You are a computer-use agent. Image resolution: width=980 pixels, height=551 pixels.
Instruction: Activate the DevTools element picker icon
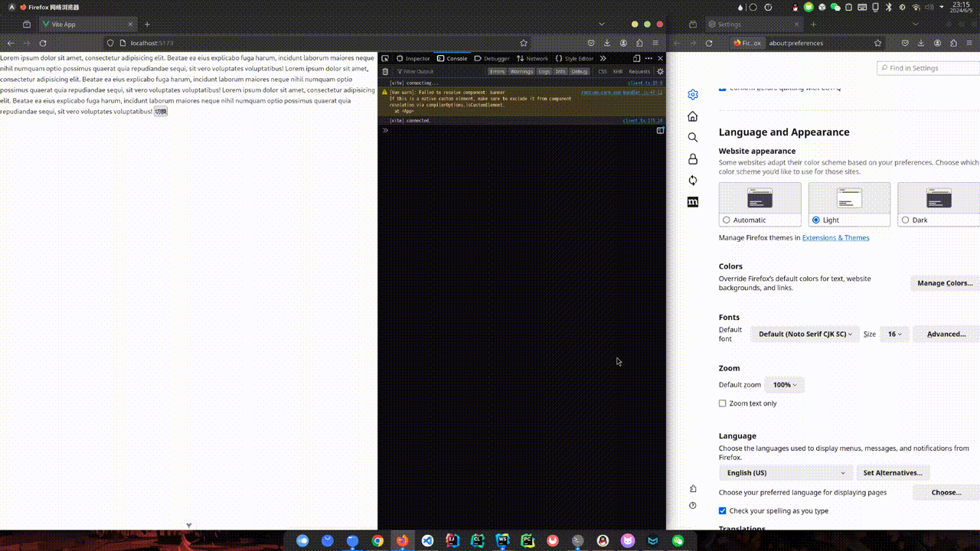tap(385, 58)
